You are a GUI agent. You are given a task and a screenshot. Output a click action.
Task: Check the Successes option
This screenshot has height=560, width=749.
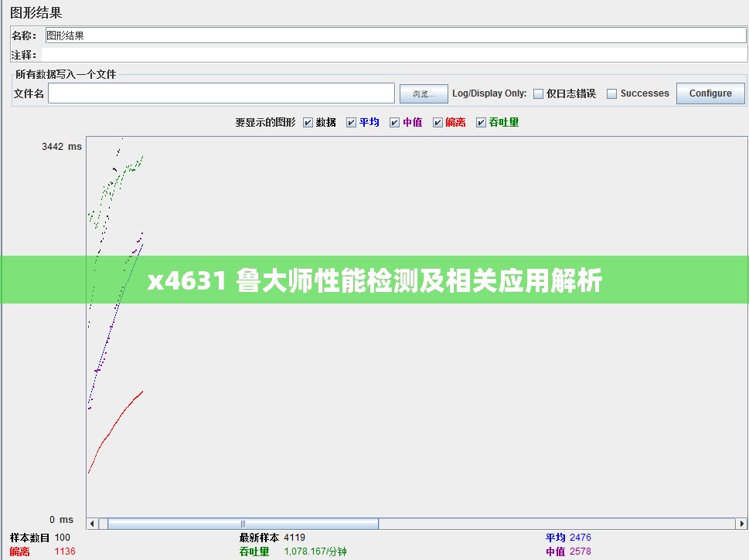click(611, 93)
